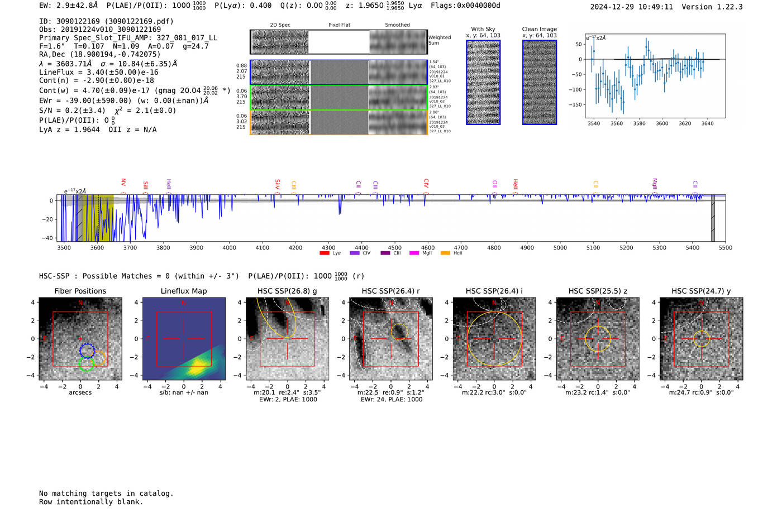
Task: Click the Cont(w) = 4.70 gmag line
Action: (x=135, y=90)
